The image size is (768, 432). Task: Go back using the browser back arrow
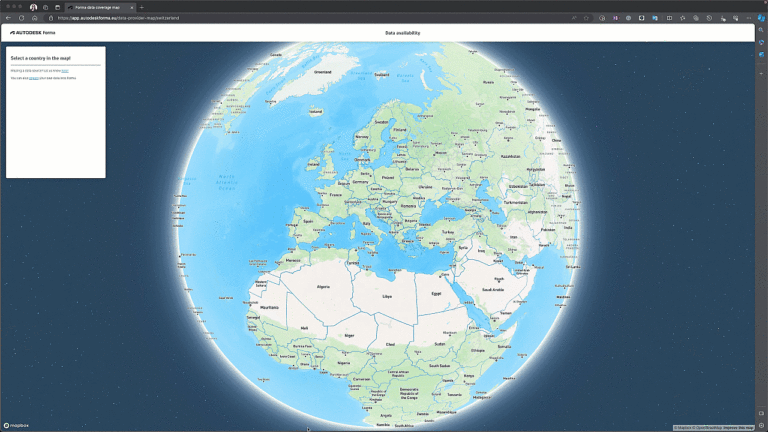point(8,18)
